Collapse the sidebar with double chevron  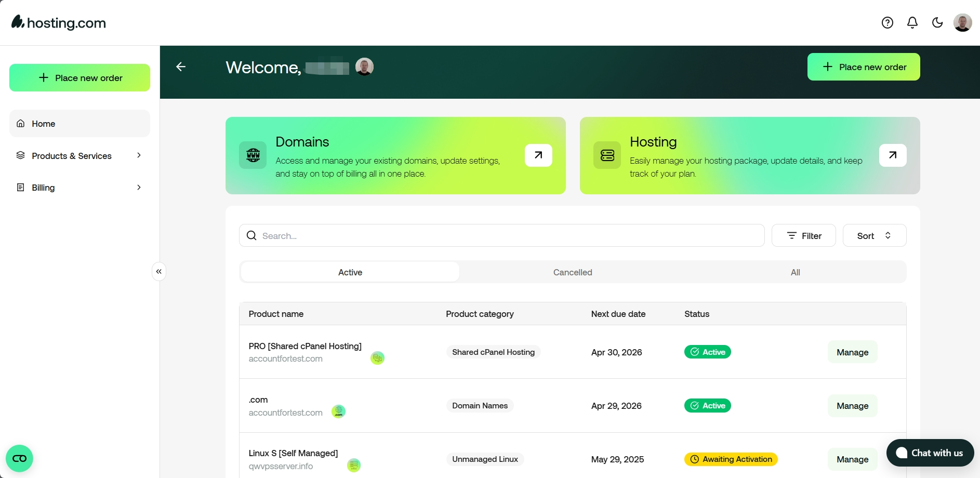click(159, 272)
